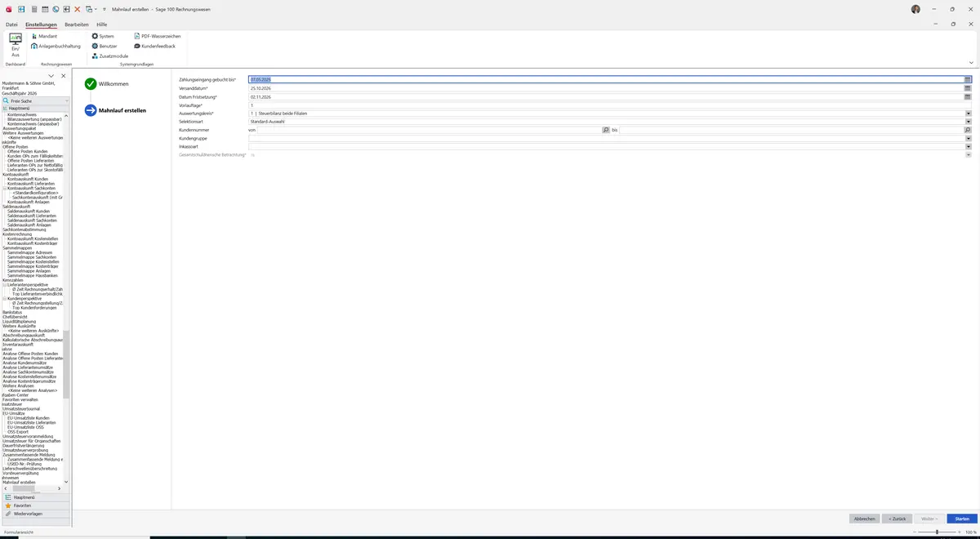Open Offene Posten Kunden in the tree
This screenshot has height=539, width=980.
tap(28, 151)
